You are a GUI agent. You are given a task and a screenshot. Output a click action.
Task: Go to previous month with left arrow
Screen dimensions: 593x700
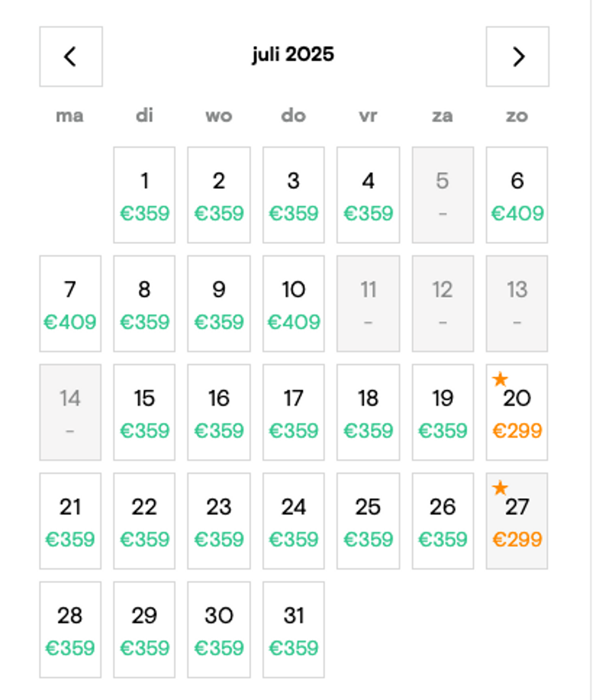71,56
